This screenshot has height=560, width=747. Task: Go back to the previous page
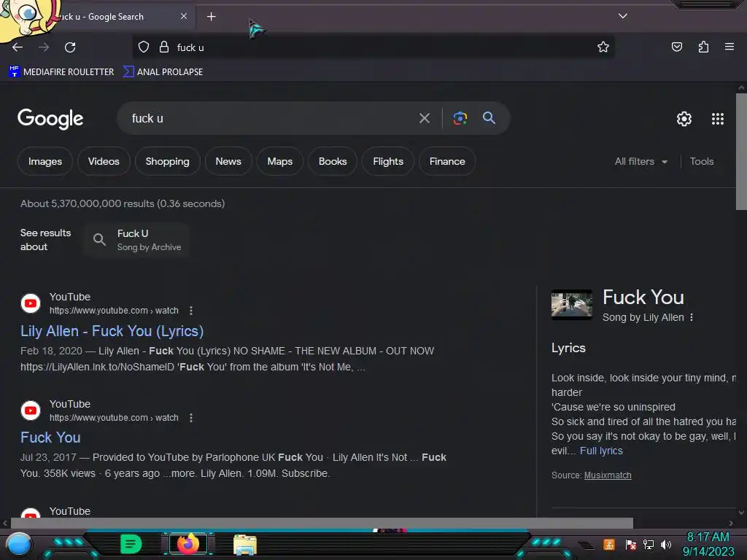coord(18,47)
